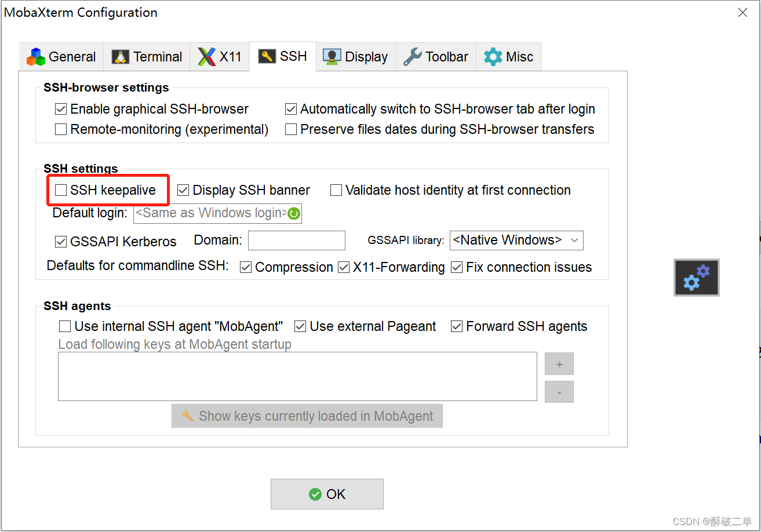The width and height of the screenshot is (761, 532).
Task: Click 'Load following keys at MobAgent startup' text
Action: point(174,344)
